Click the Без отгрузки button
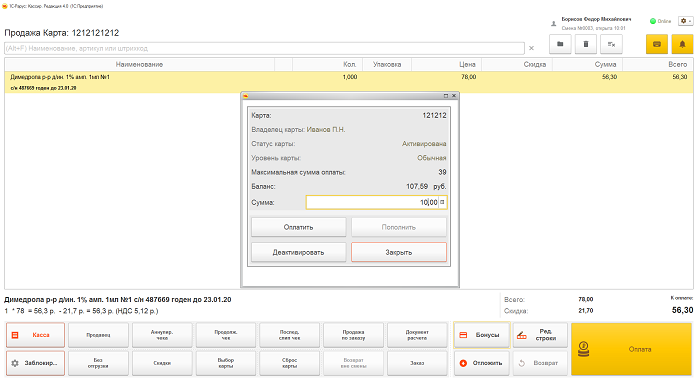Image resolution: width=700 pixels, height=380 pixels. pos(98,363)
